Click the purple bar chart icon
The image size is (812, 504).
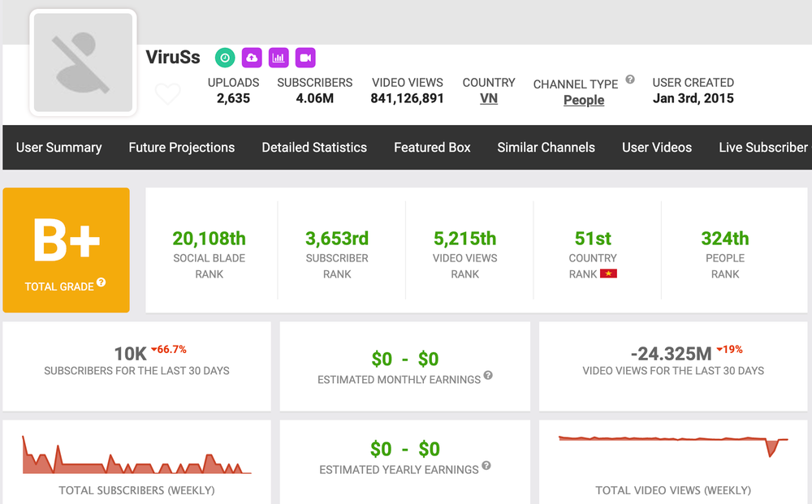click(279, 58)
